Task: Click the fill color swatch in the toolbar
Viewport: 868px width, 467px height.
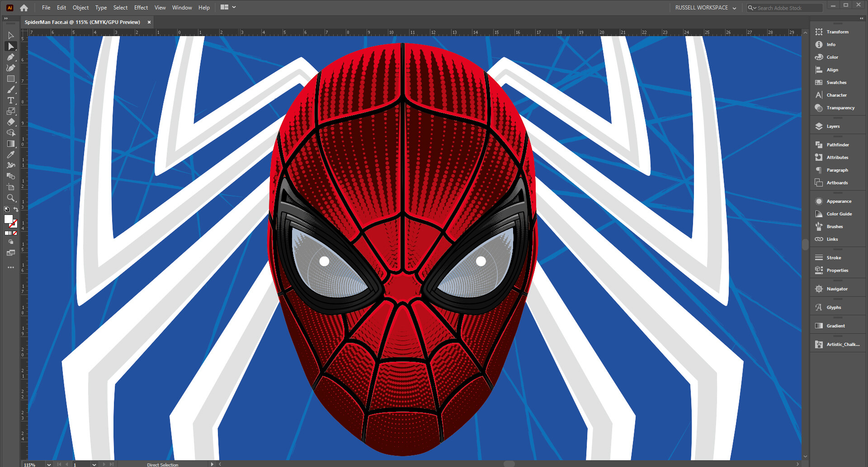Action: (x=9, y=219)
